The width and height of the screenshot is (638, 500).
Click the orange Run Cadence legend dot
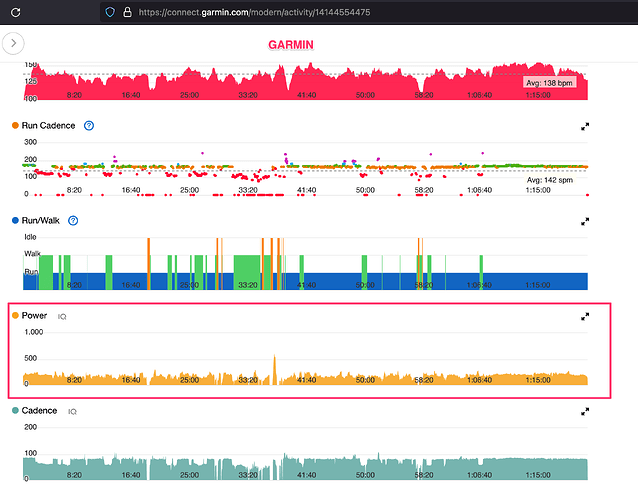(x=14, y=125)
